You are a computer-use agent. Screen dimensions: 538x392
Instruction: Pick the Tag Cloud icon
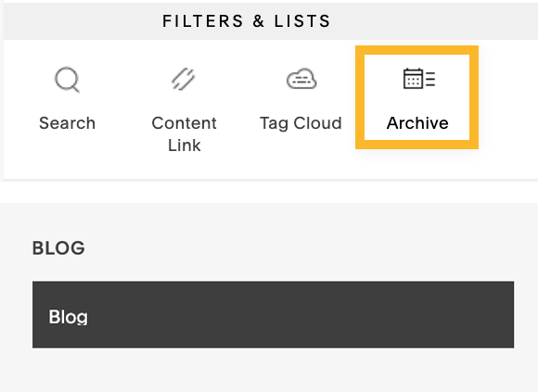301,79
